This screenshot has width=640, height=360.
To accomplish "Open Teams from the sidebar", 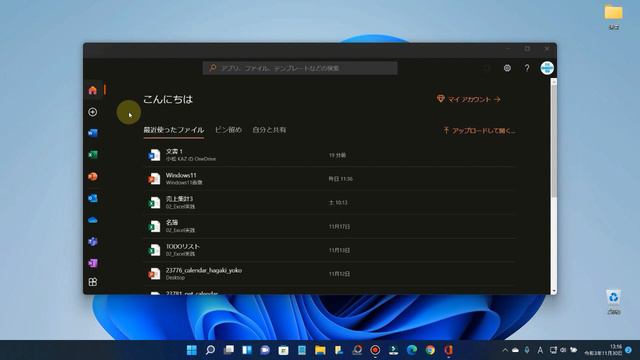I will 93,242.
